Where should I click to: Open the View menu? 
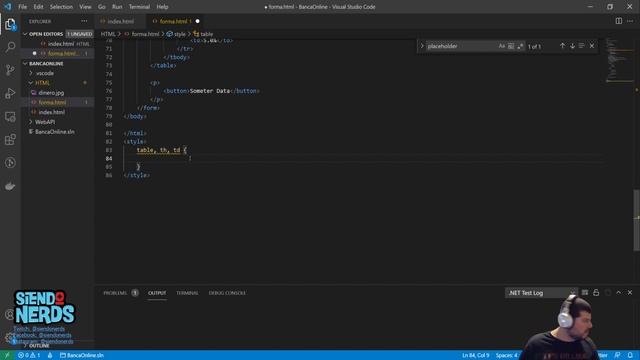point(85,7)
